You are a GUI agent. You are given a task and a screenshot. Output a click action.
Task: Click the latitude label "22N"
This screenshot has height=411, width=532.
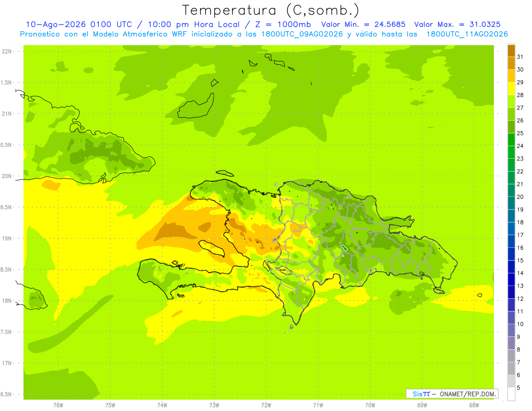point(7,51)
